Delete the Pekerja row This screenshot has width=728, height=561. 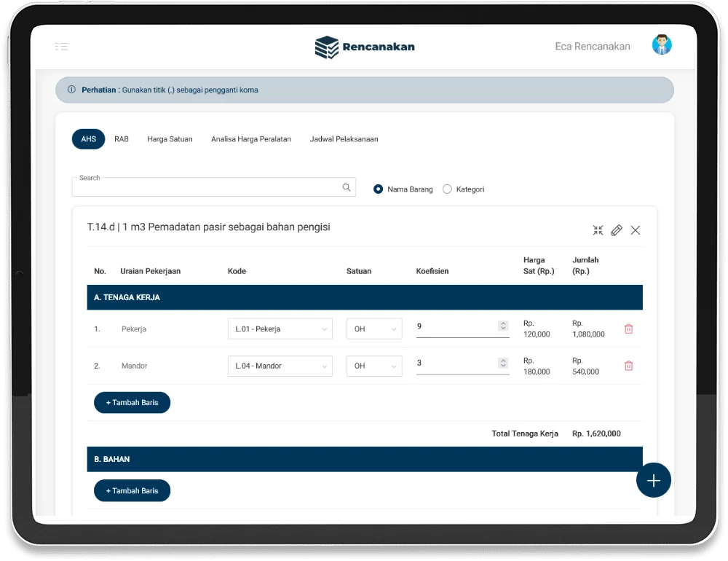pos(629,329)
